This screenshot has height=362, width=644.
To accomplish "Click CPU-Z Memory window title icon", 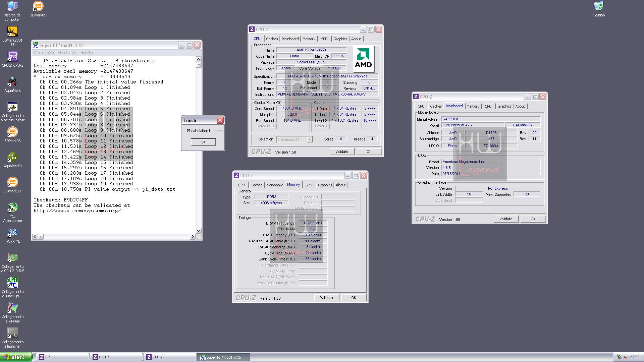I will [236, 176].
